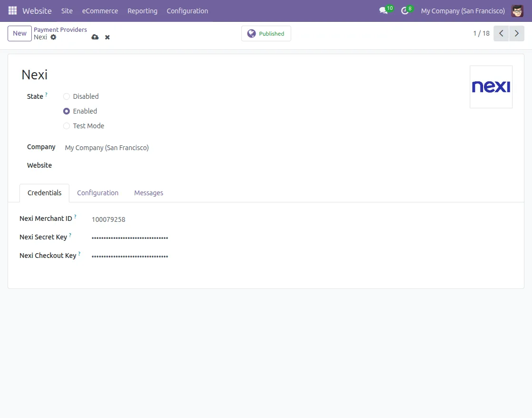The image size is (532, 418).
Task: Show help tooltip for State field
Action: pos(46,95)
